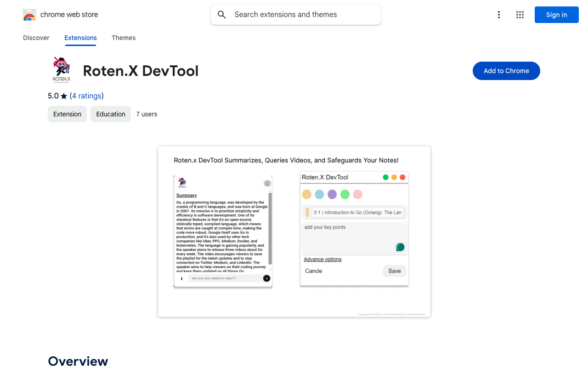Click the chrome web store title text
Screen dimensions: 588x368
coord(69,15)
